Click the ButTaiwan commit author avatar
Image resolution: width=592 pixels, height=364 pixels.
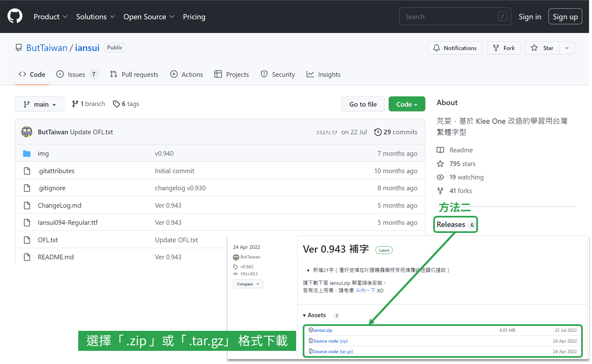[x=27, y=132]
